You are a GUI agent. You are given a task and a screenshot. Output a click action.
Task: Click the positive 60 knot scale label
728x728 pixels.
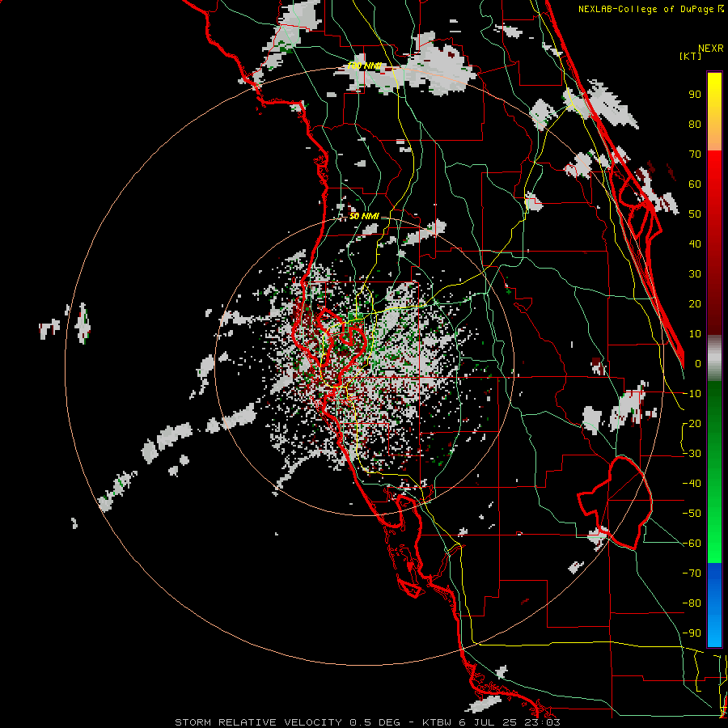click(695, 184)
